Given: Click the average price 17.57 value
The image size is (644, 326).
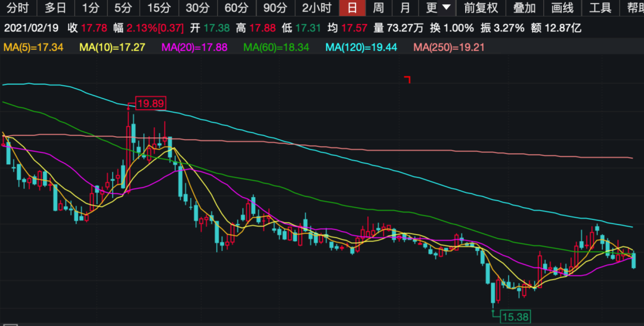Looking at the screenshot, I should coord(354,28).
